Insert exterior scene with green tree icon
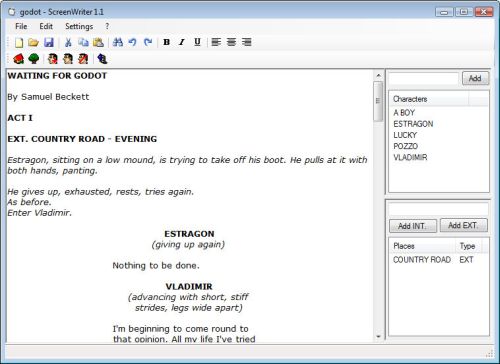The height and width of the screenshot is (364, 500). click(x=34, y=59)
